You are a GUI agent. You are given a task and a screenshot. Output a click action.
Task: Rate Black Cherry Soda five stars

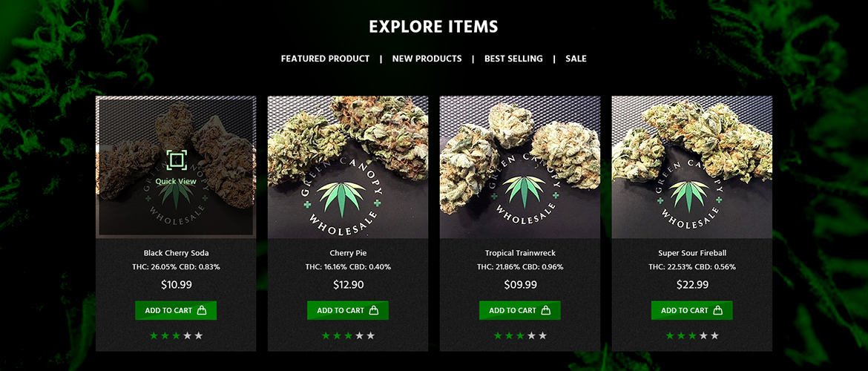199,335
